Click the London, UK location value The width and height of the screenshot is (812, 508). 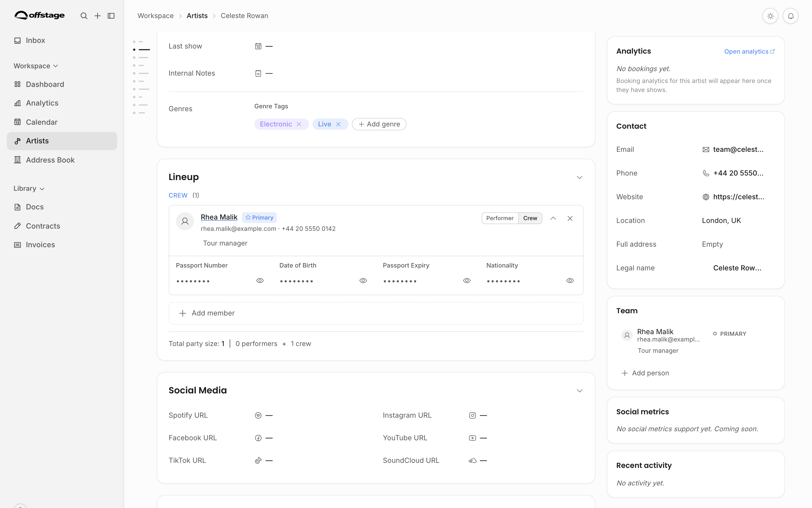[x=721, y=220]
